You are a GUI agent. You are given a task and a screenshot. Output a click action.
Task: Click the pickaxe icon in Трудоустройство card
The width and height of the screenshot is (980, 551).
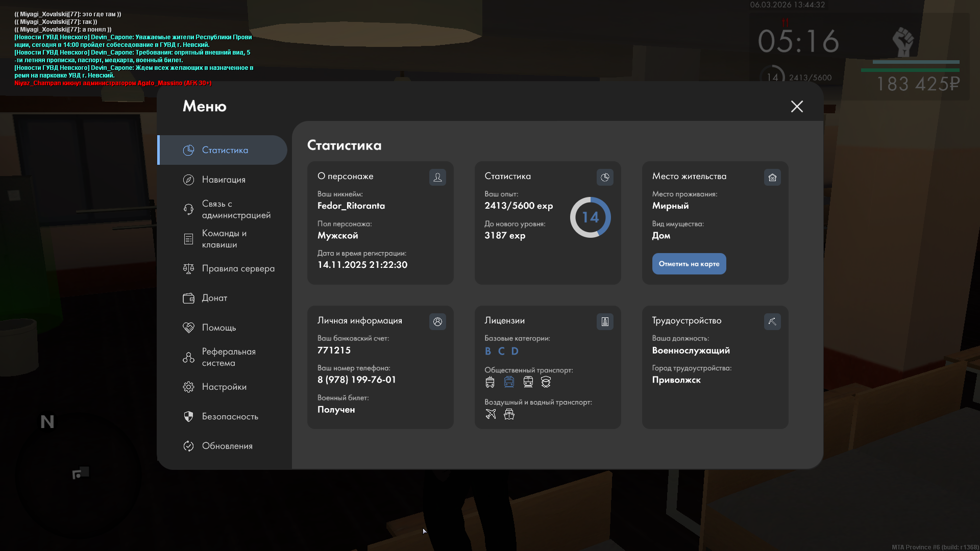772,321
